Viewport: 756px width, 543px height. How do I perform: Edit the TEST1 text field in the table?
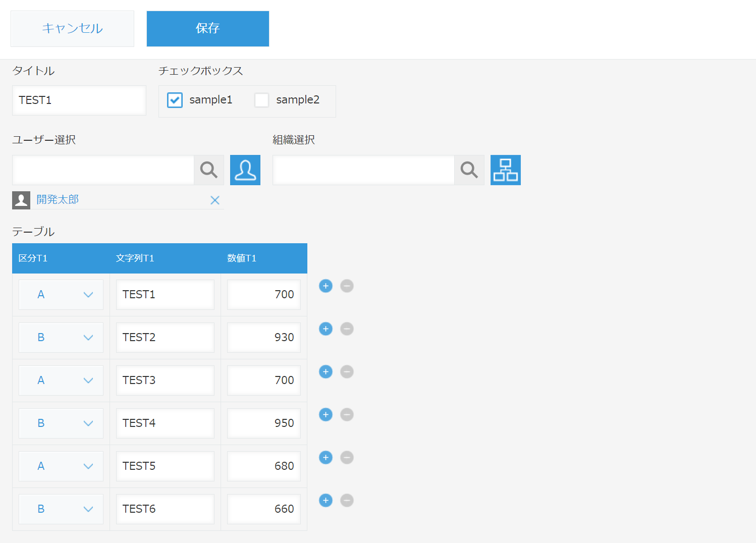click(165, 295)
